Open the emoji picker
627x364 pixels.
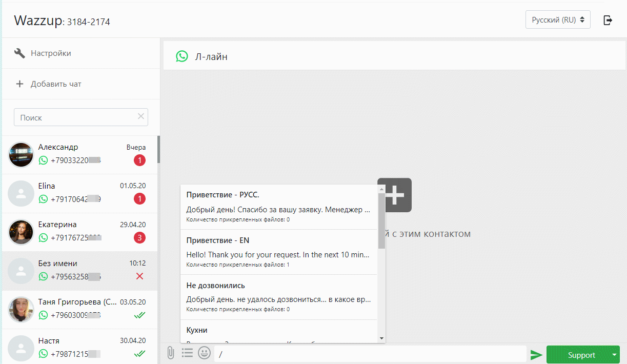204,353
